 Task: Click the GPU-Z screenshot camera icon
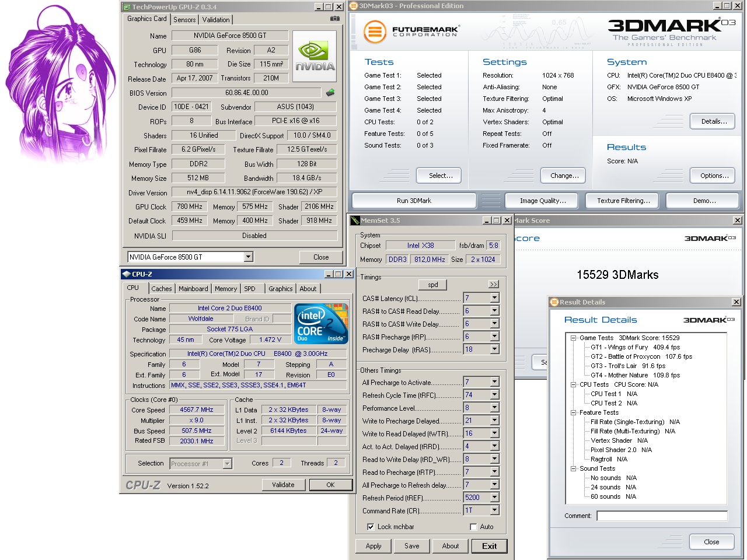pos(334,19)
